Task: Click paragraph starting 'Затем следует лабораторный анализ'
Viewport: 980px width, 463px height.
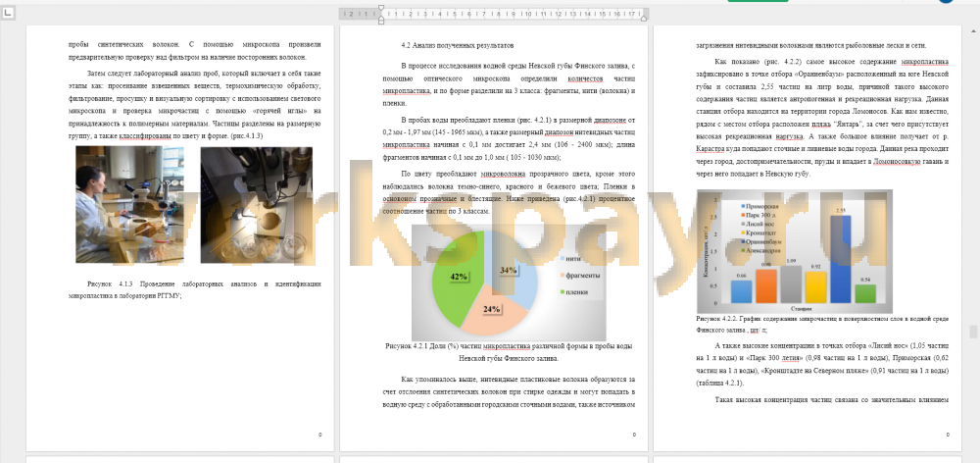Action: tap(194, 105)
